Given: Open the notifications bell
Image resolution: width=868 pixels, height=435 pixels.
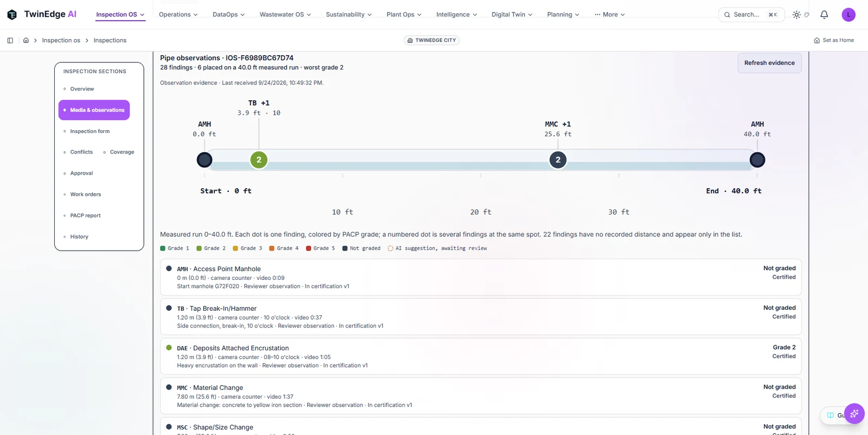Looking at the screenshot, I should point(824,15).
